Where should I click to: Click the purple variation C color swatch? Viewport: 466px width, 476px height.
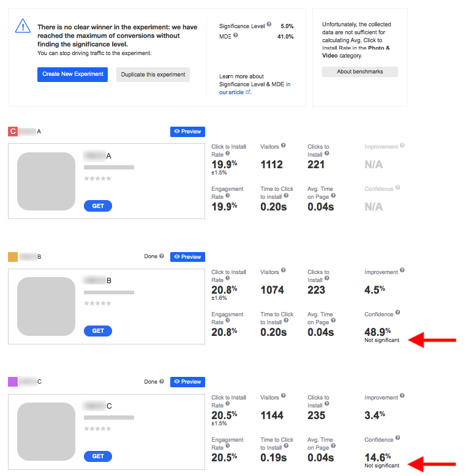13,382
